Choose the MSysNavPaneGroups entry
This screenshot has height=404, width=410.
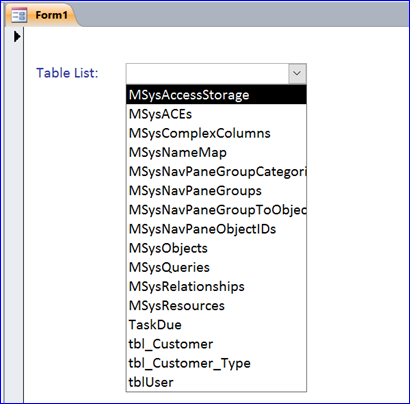click(216, 191)
